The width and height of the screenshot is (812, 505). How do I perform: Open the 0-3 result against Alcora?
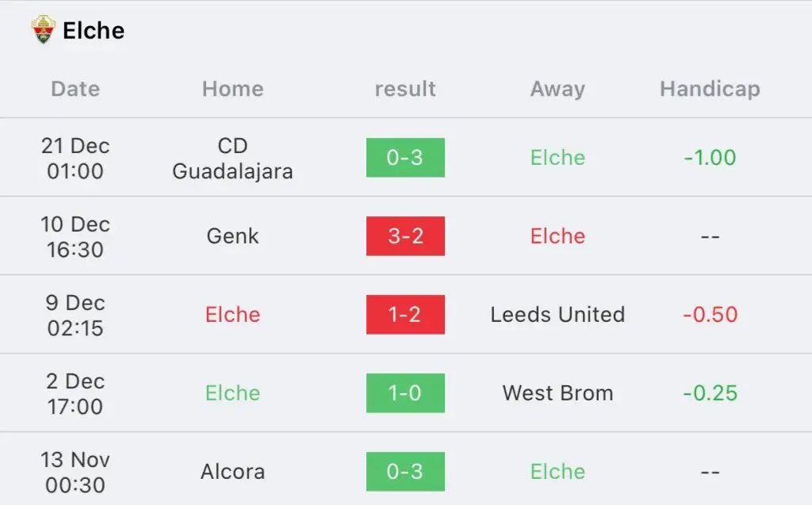(x=405, y=472)
